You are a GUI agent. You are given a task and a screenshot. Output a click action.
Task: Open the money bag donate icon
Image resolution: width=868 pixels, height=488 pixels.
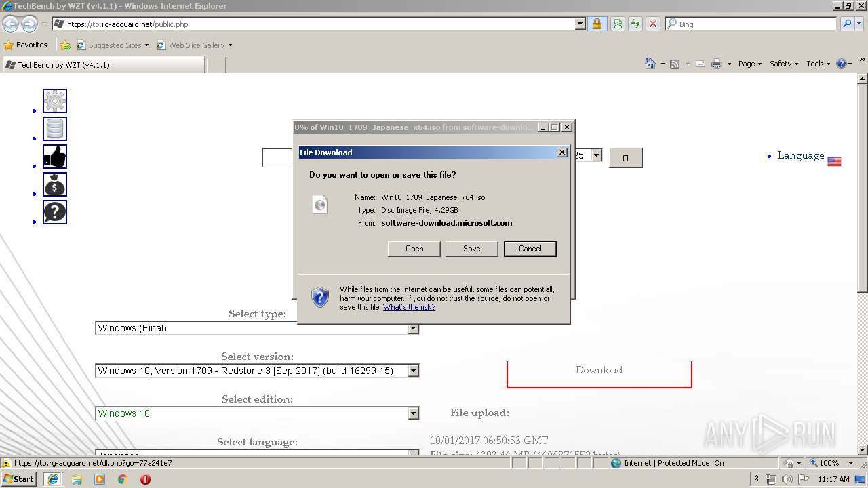click(55, 184)
